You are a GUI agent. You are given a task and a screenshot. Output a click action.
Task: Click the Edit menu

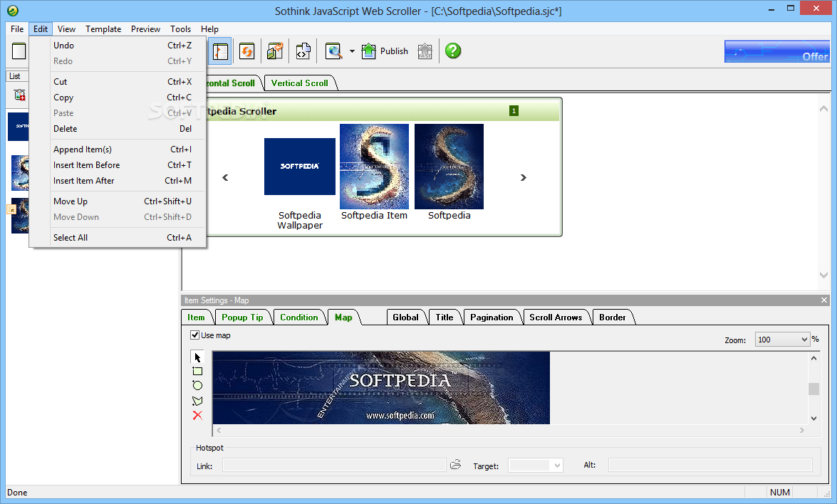(41, 28)
